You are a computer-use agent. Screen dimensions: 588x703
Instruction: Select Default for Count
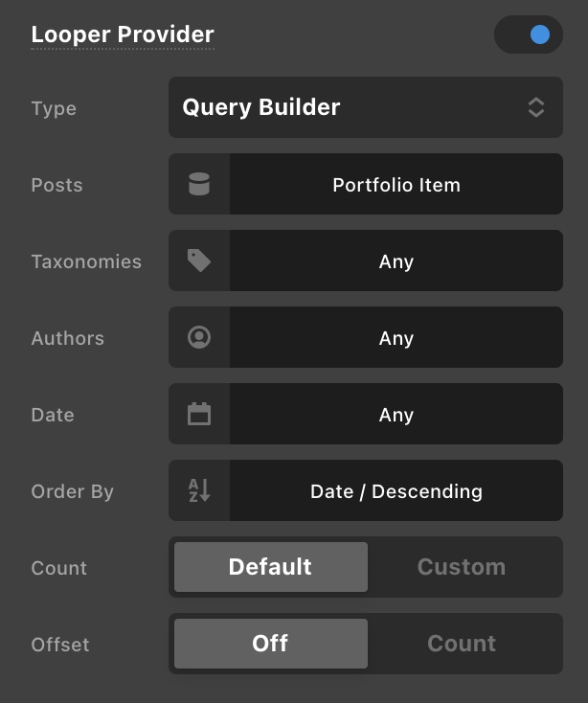[x=270, y=567]
